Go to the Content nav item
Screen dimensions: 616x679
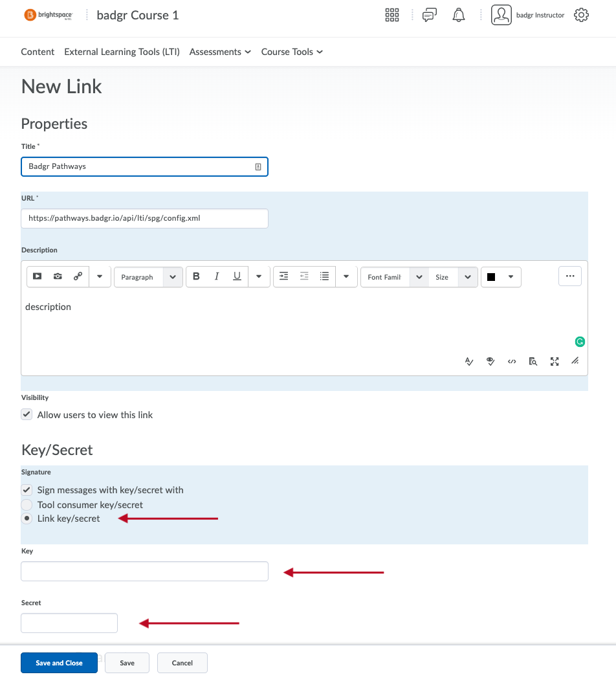[38, 52]
